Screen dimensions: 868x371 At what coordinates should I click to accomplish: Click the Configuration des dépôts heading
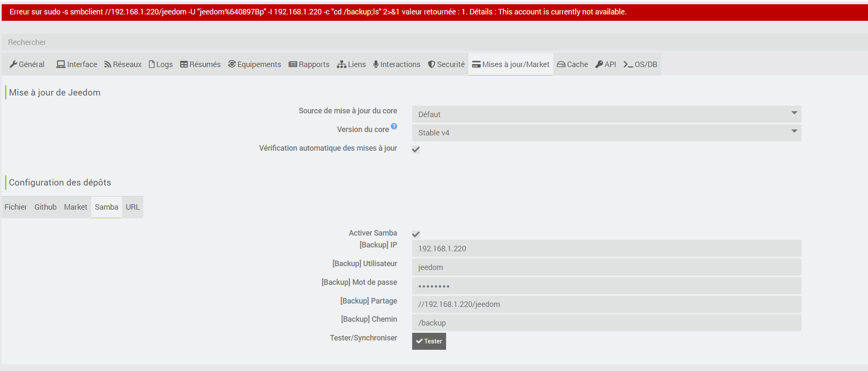60,183
